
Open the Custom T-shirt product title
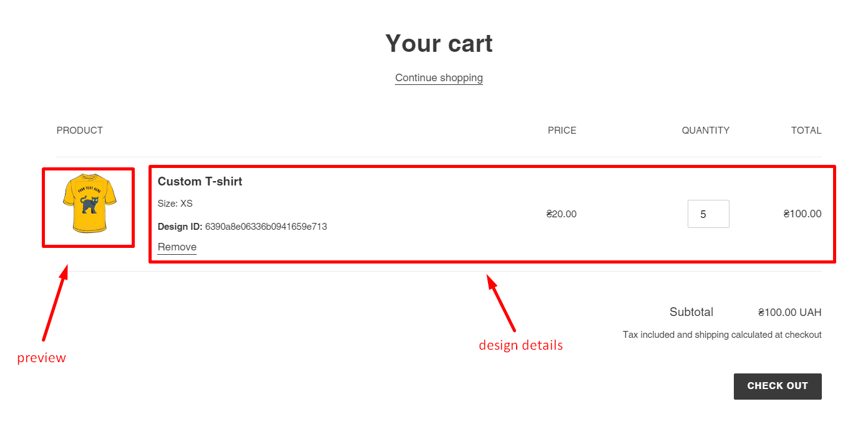200,182
